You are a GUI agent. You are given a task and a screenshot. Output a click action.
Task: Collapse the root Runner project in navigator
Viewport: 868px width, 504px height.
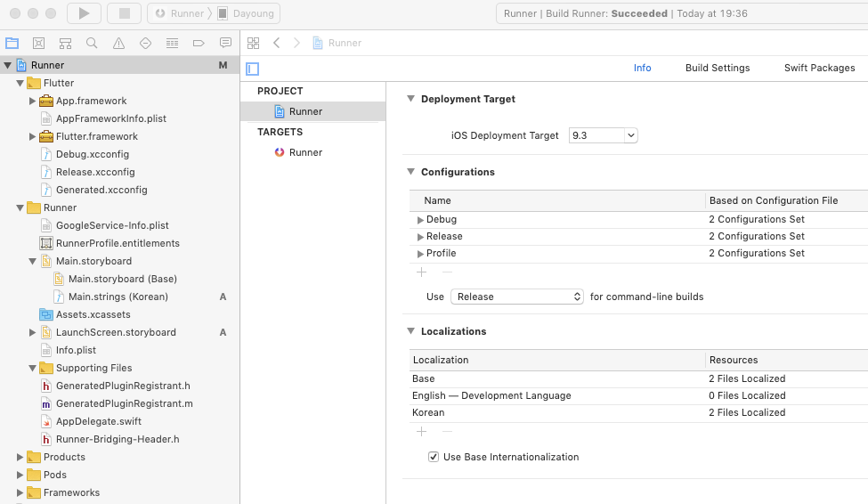click(8, 65)
